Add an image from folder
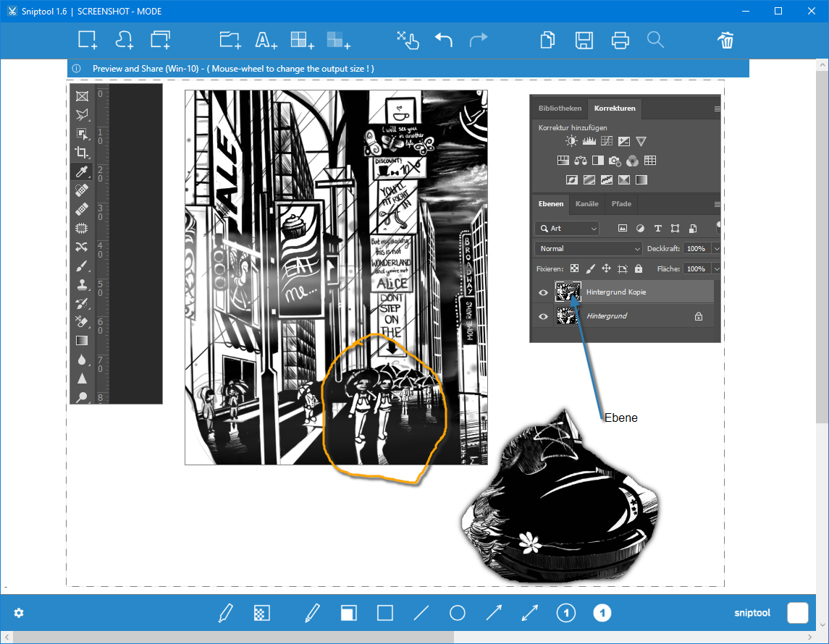 click(230, 40)
